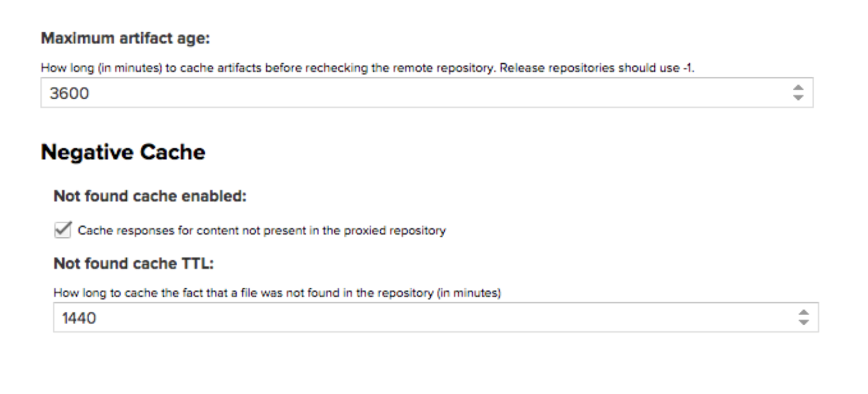This screenshot has width=868, height=394.
Task: Click the up arrow of Maximum artifact age
Action: (x=798, y=87)
